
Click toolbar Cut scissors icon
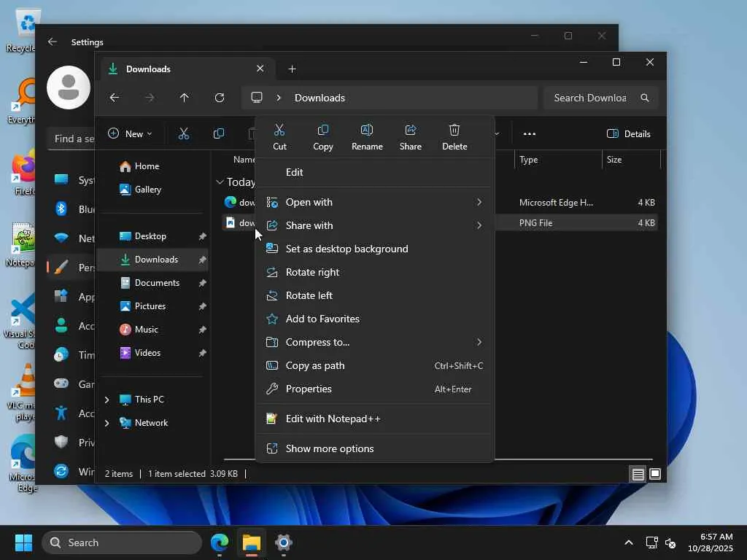[x=183, y=134]
